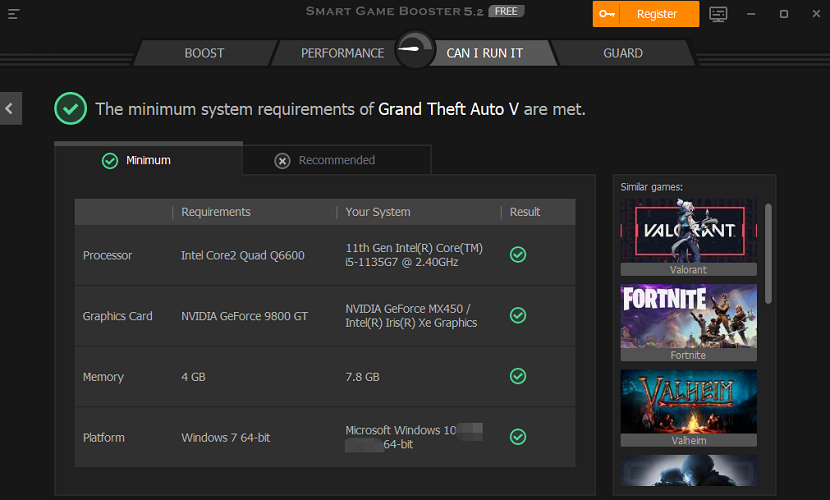Minimize the Smart Game Booster window
The width and height of the screenshot is (830, 500).
[x=751, y=14]
